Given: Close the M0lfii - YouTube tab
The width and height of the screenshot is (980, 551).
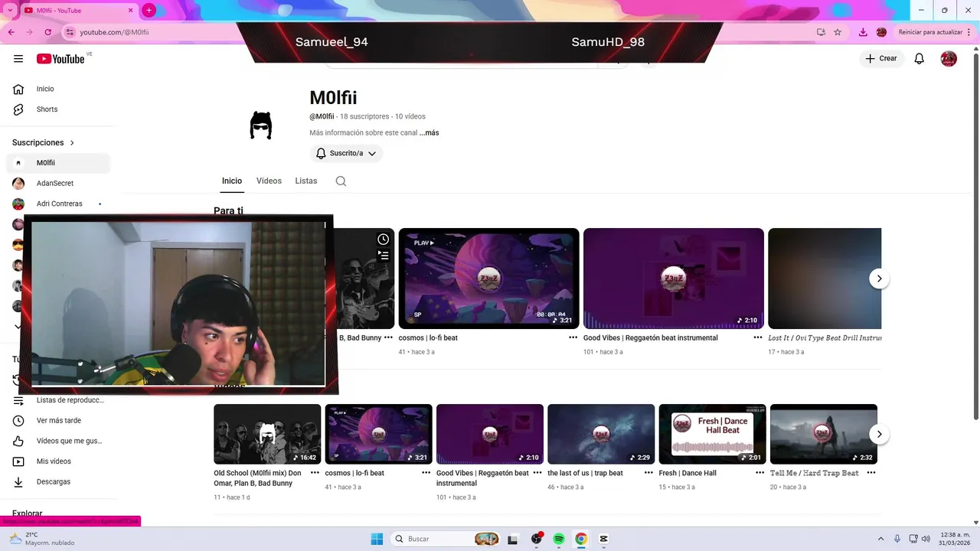Looking at the screenshot, I should tap(130, 10).
